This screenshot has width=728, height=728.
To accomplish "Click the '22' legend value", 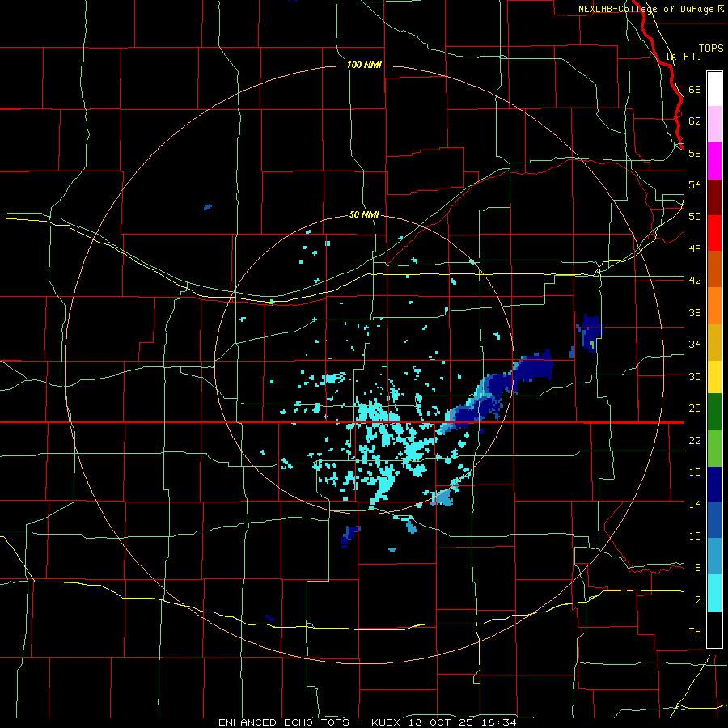I will (695, 440).
